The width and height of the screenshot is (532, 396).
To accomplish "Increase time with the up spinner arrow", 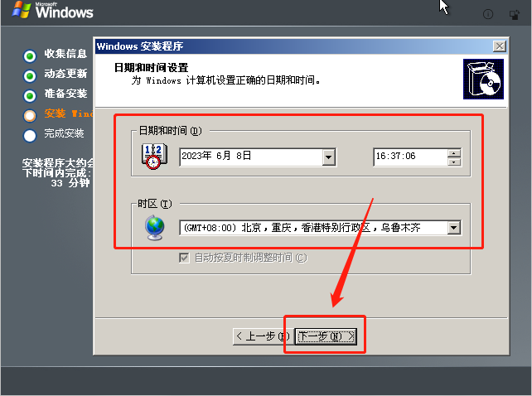I will [453, 153].
